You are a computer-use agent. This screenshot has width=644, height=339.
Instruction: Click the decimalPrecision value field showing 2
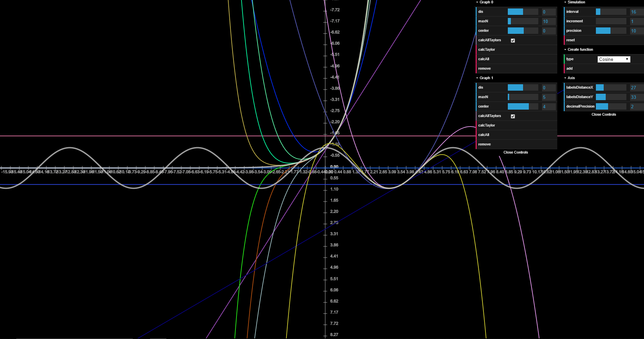[x=637, y=107]
